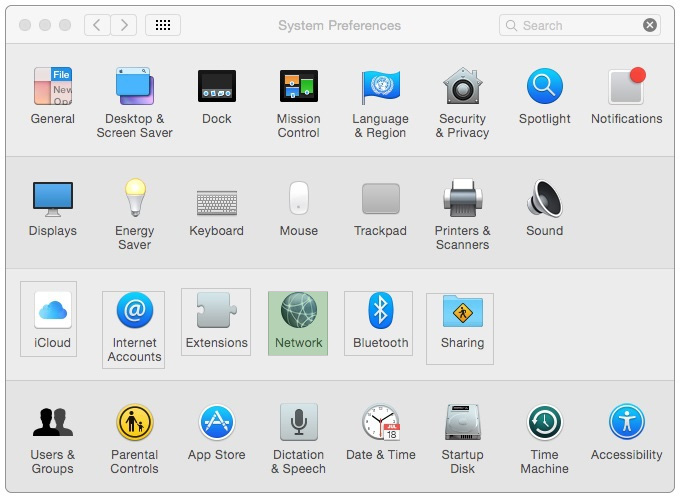Open Extensions preferences

coord(216,322)
